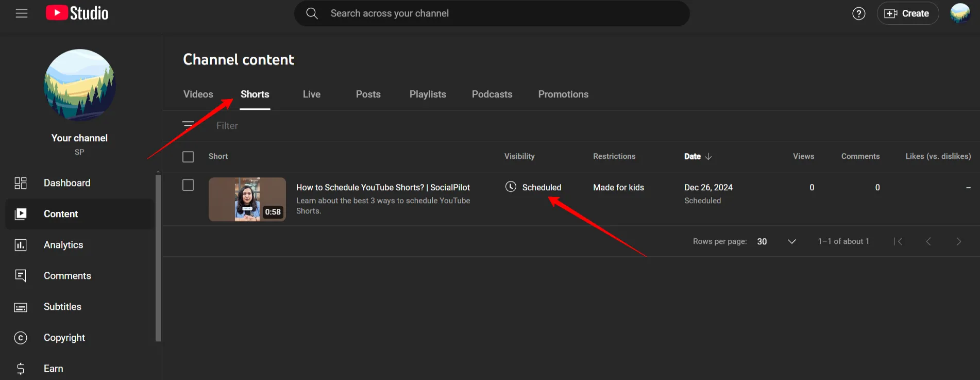Open Analytics in the sidebar
This screenshot has height=380, width=980.
point(63,245)
